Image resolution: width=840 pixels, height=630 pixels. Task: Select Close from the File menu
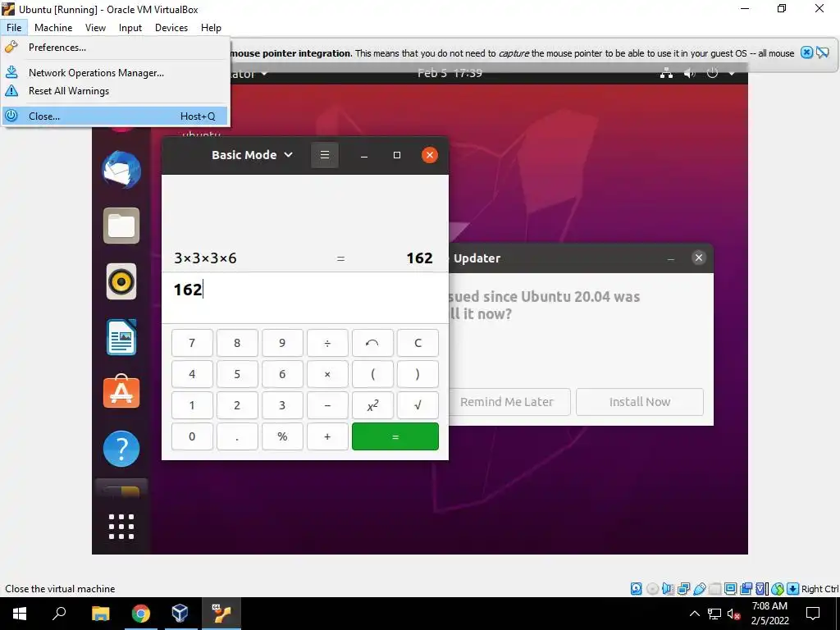[116, 116]
